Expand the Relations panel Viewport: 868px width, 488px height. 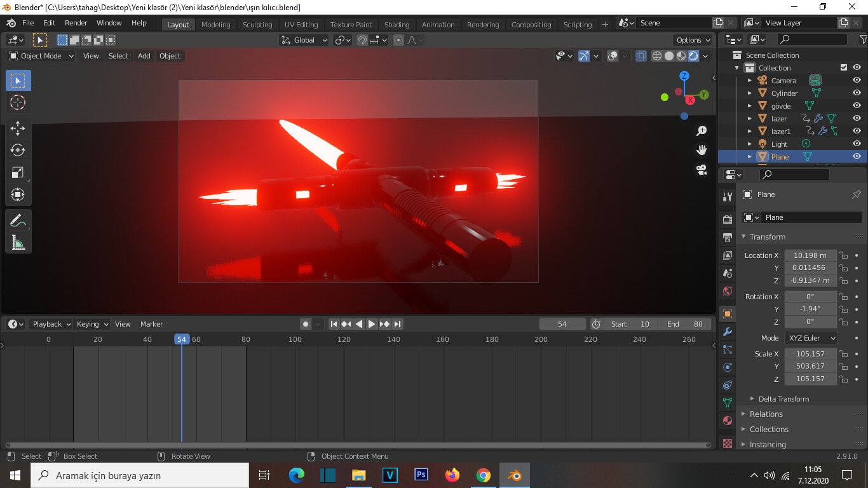766,414
